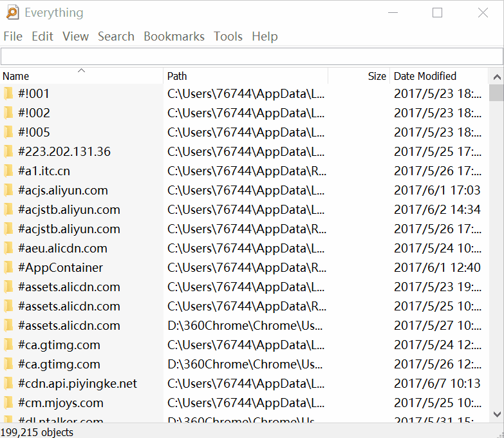Select the #AppContainer folder name

coord(61,267)
